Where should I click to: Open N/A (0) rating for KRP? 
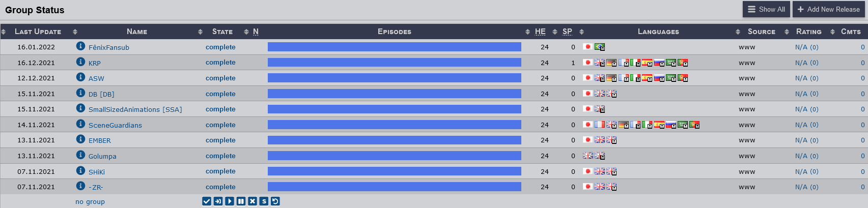(x=807, y=63)
